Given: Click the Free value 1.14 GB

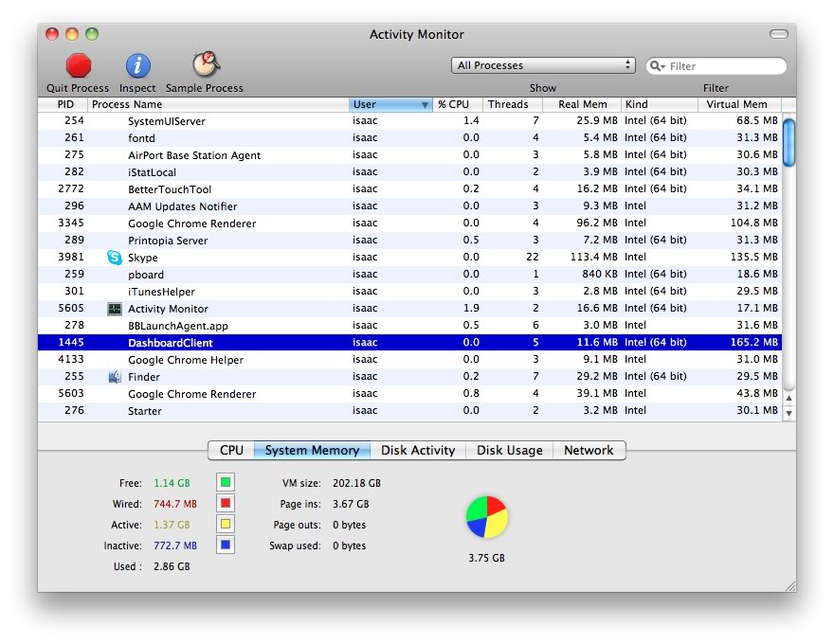Looking at the screenshot, I should point(172,483).
